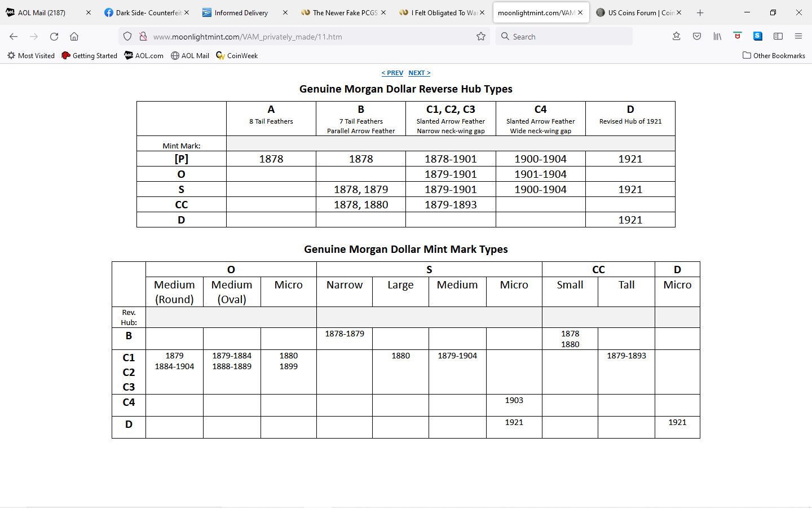812x508 pixels.
Task: Click the tracking protection shield icon
Action: click(x=127, y=36)
